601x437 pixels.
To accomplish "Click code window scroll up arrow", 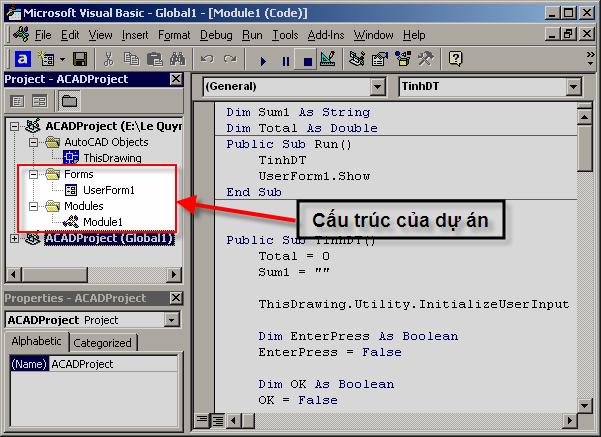I will coord(585,117).
